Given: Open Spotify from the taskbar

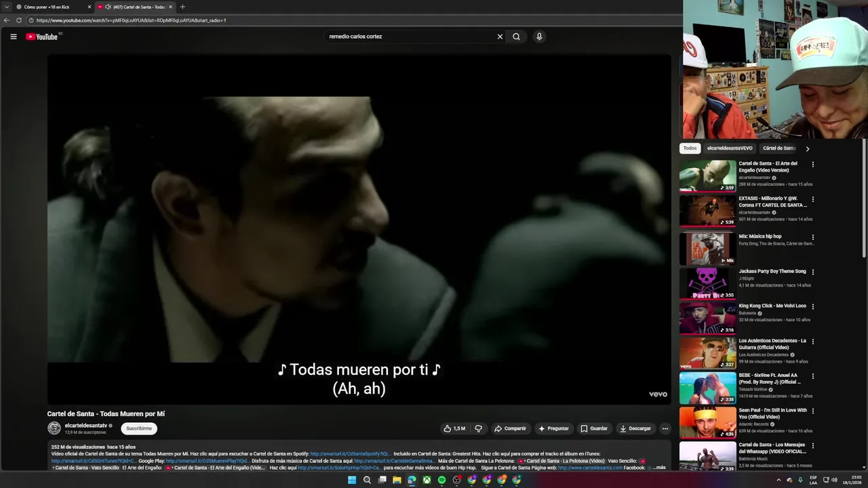Looking at the screenshot, I should 441,480.
